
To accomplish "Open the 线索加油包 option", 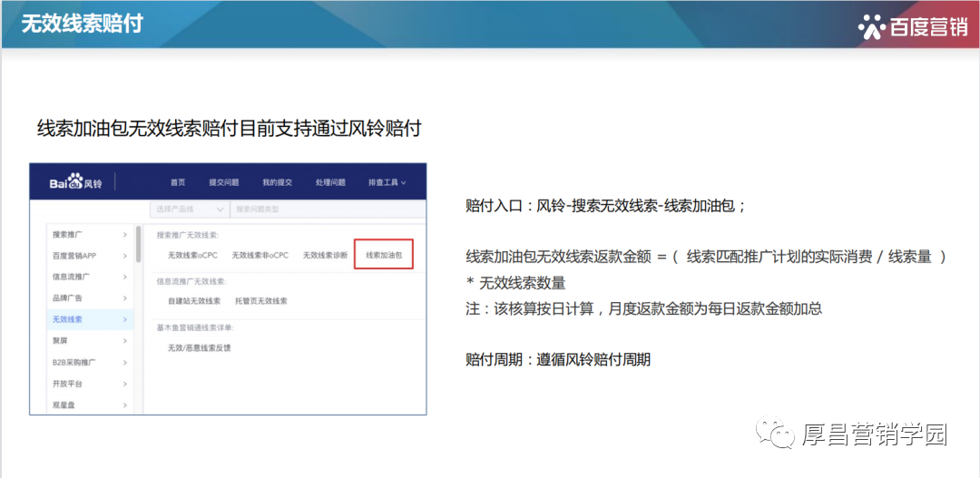I will [384, 254].
